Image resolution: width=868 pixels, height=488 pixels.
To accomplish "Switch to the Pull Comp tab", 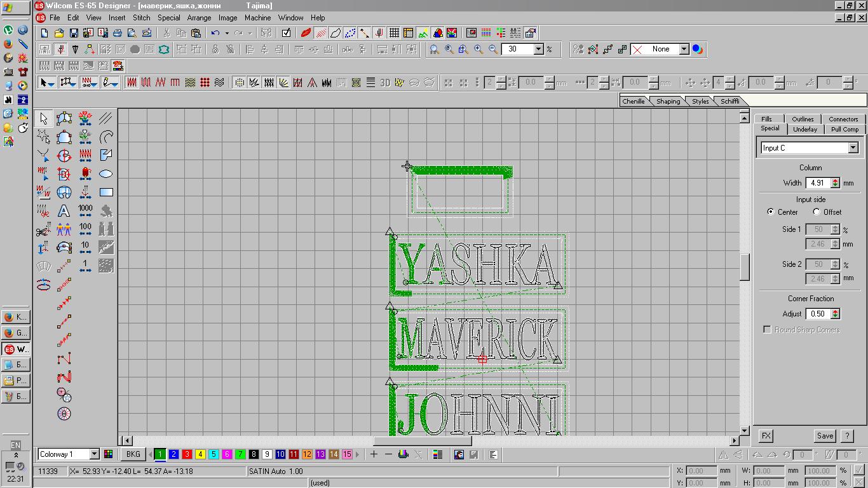I will tap(844, 129).
